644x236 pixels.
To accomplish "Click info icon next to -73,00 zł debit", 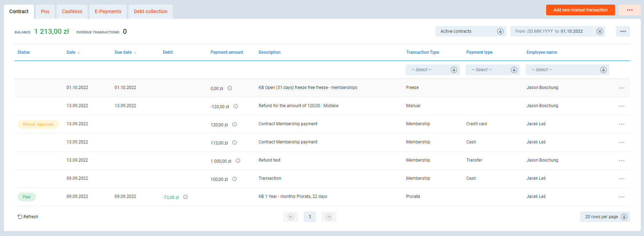I will [185, 197].
